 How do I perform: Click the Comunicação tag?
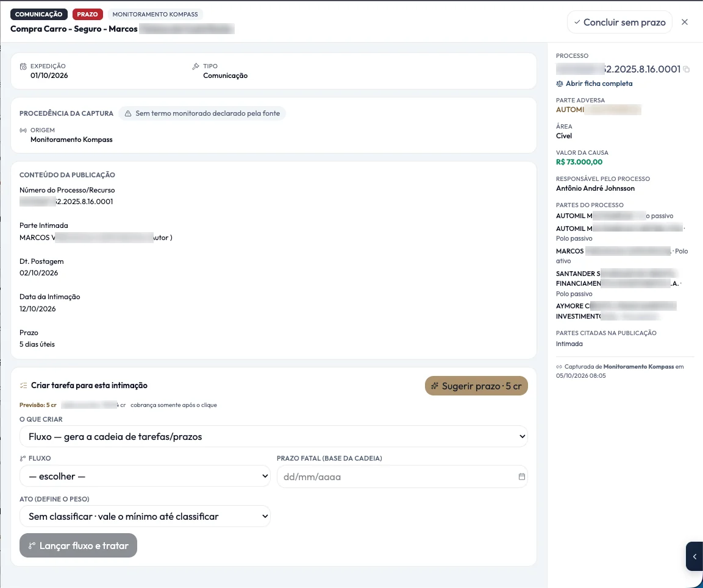click(x=39, y=15)
